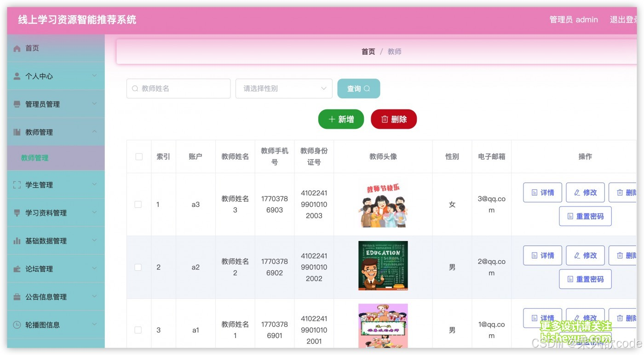Image resolution: width=644 pixels, height=355 pixels.
Task: Select the clock icon beside 轮播图信息
Action: (17, 325)
